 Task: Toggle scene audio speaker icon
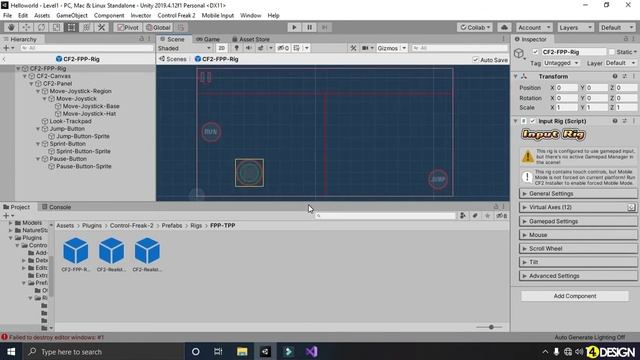(249, 48)
